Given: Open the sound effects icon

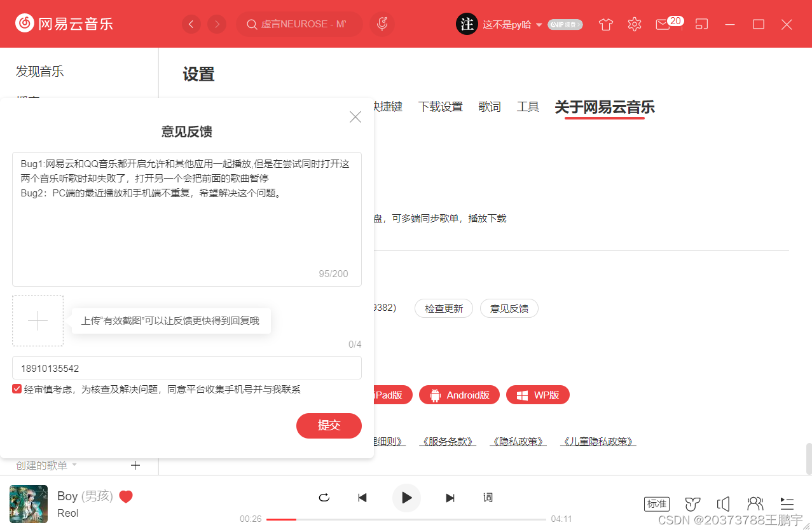Looking at the screenshot, I should click(x=692, y=504).
